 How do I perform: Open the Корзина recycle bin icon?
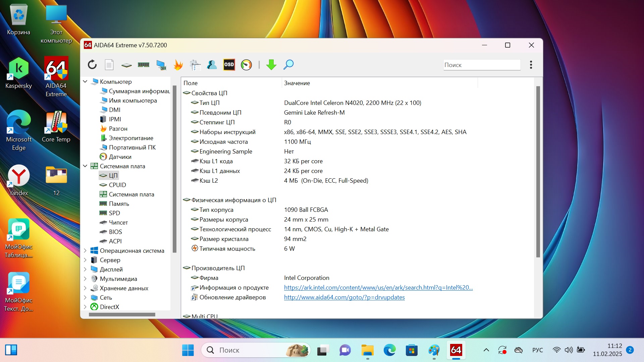click(x=19, y=19)
